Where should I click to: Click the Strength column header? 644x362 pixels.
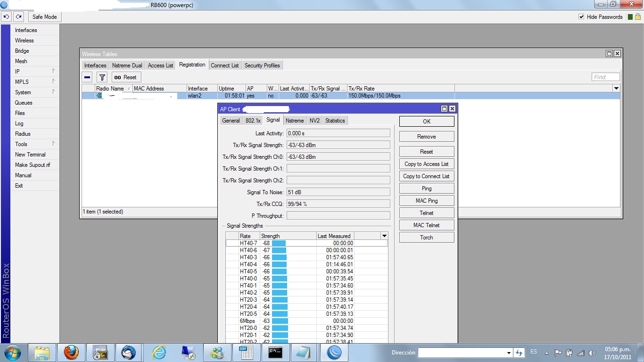[288, 236]
